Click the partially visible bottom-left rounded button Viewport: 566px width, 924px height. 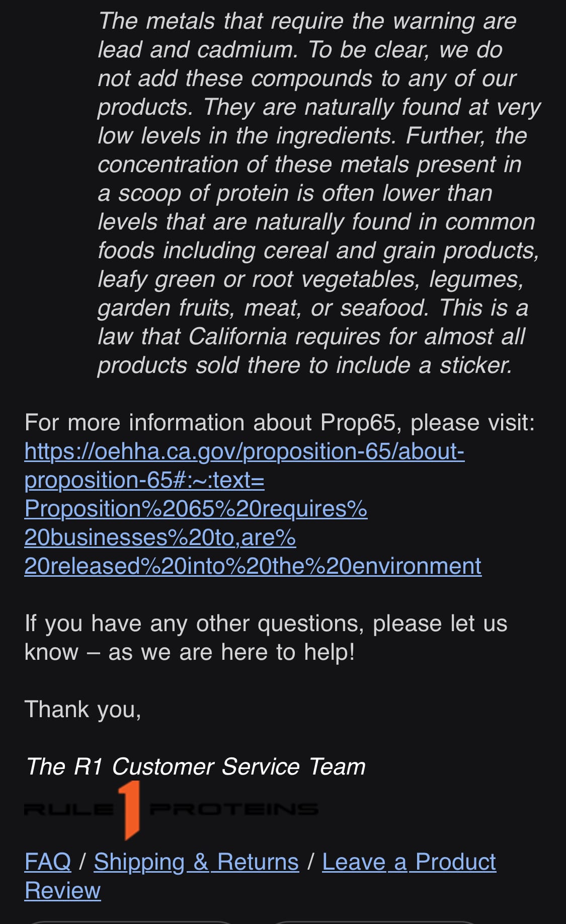coord(131,922)
